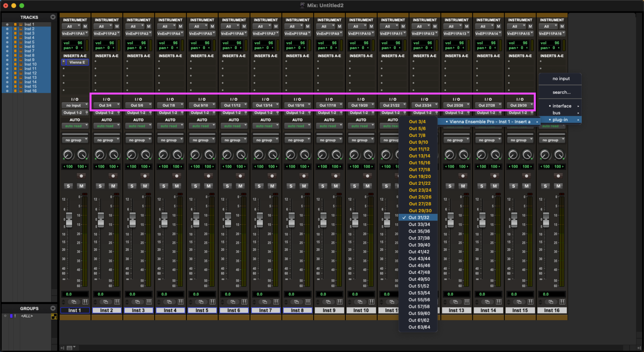The image size is (644, 352).
Task: Arm the record enable button on Inst 1
Action: (81, 176)
